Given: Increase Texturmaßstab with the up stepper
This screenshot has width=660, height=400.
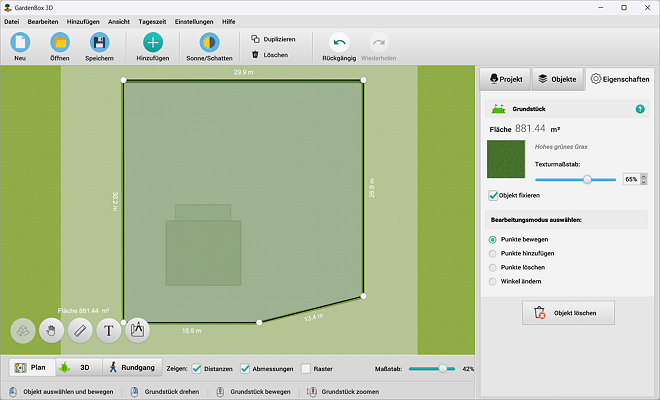Looking at the screenshot, I should [644, 176].
